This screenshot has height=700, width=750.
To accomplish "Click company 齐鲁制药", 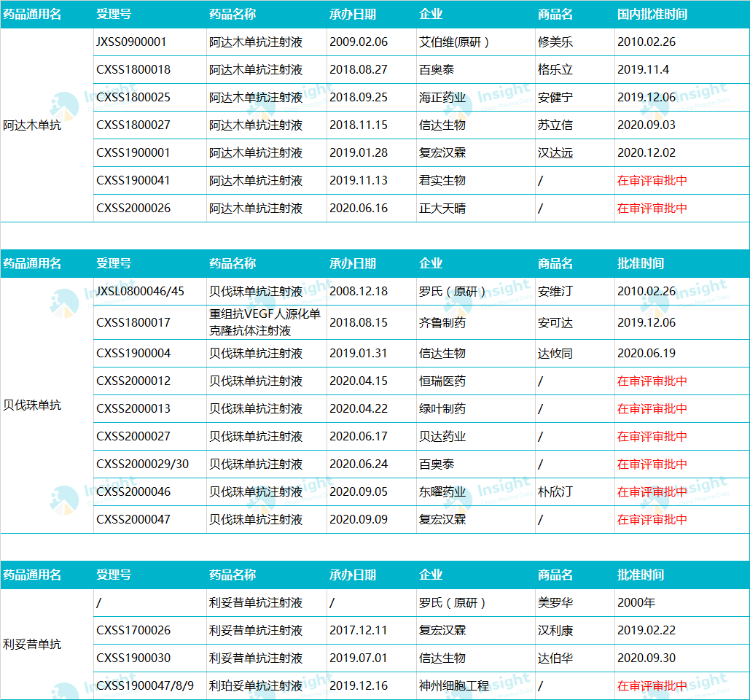I will click(x=442, y=323).
